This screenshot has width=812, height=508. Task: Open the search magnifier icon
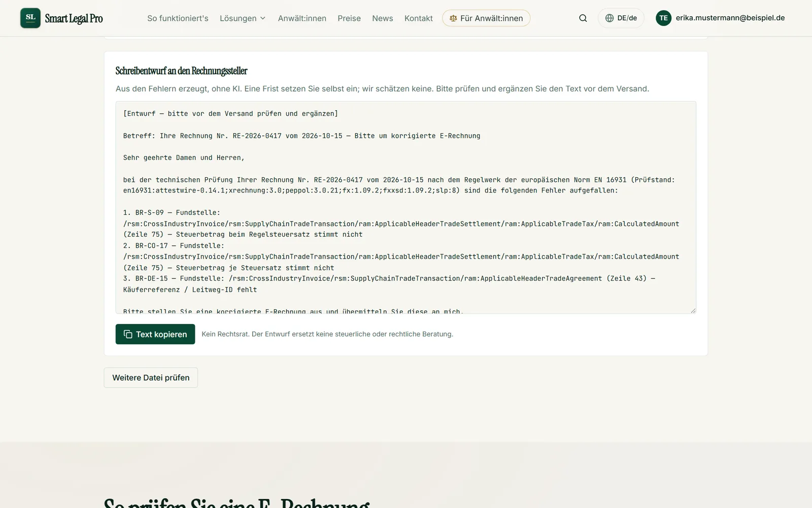click(583, 18)
